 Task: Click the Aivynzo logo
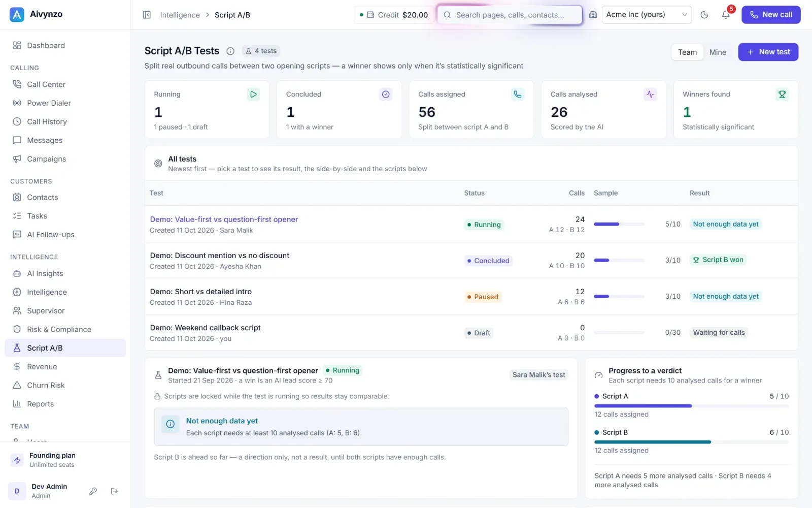(17, 15)
